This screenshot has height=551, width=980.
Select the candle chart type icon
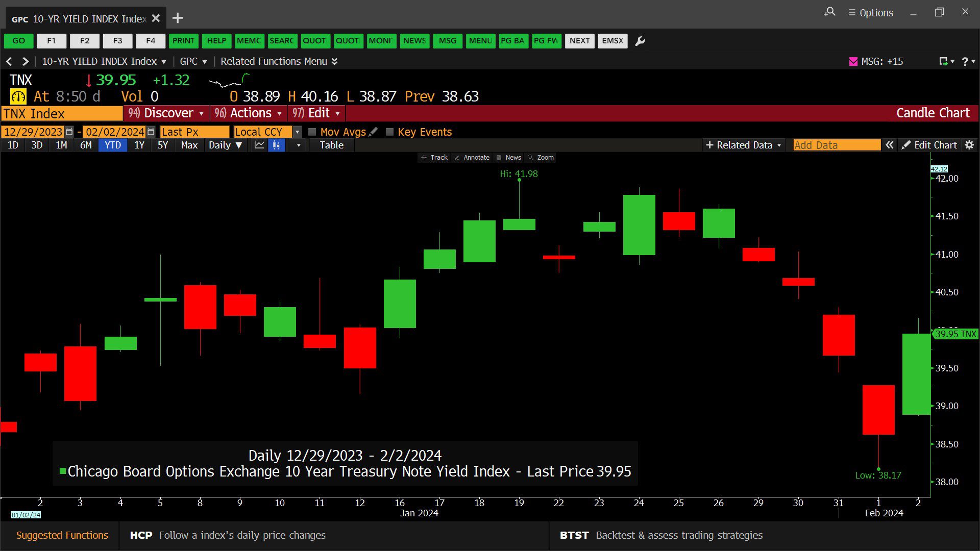pyautogui.click(x=276, y=145)
